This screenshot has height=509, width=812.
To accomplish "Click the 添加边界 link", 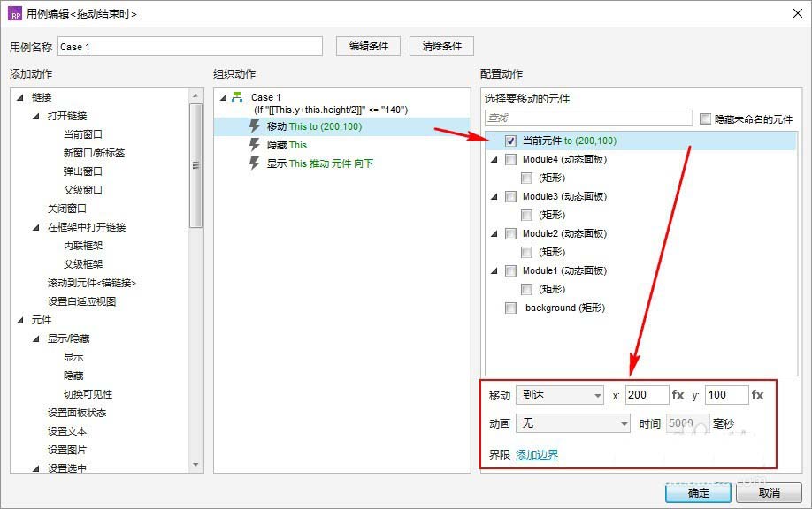I will (537, 455).
